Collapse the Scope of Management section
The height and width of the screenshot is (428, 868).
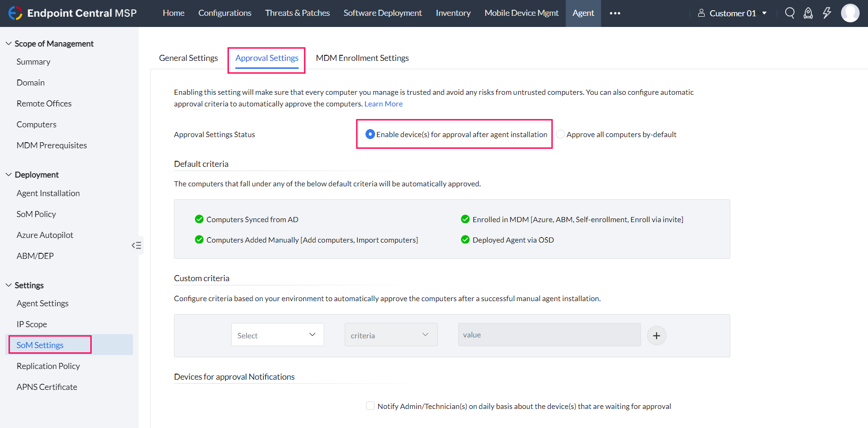point(8,43)
